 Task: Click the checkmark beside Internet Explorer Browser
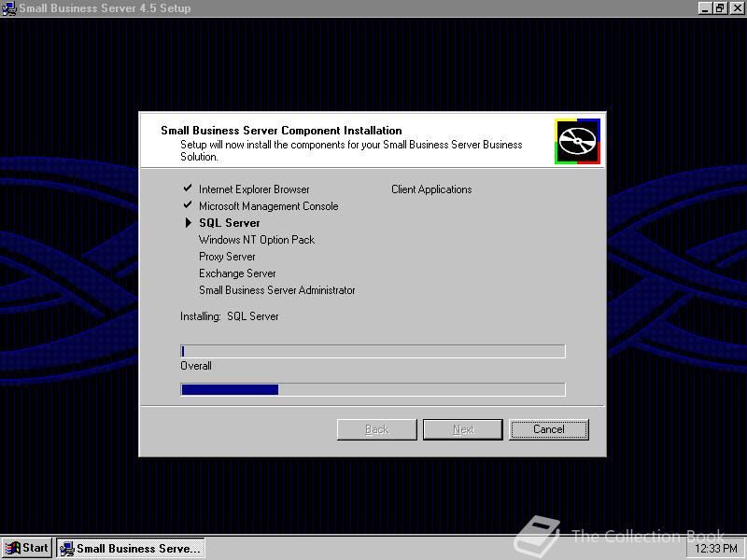pos(188,189)
